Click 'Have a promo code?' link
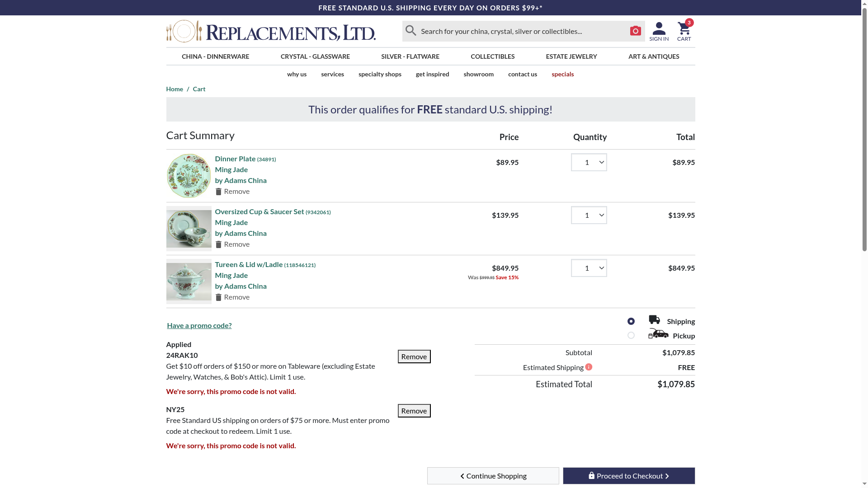The width and height of the screenshot is (868, 488). (x=199, y=325)
